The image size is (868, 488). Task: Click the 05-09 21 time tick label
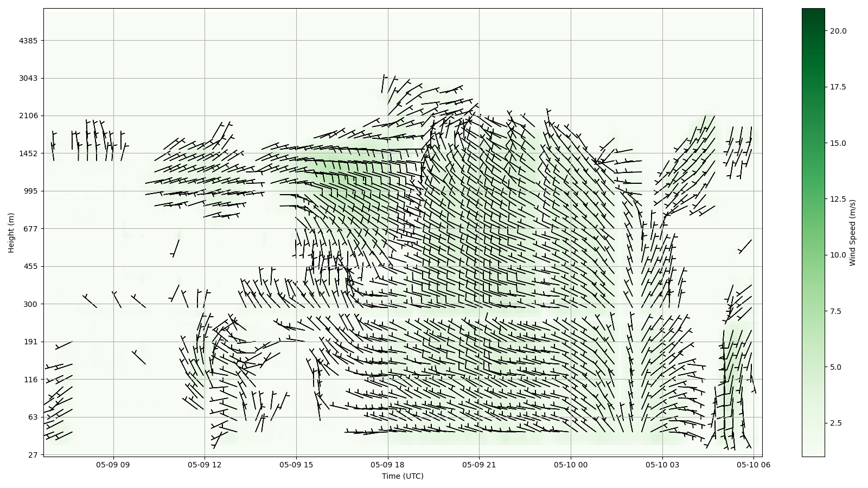coord(479,465)
